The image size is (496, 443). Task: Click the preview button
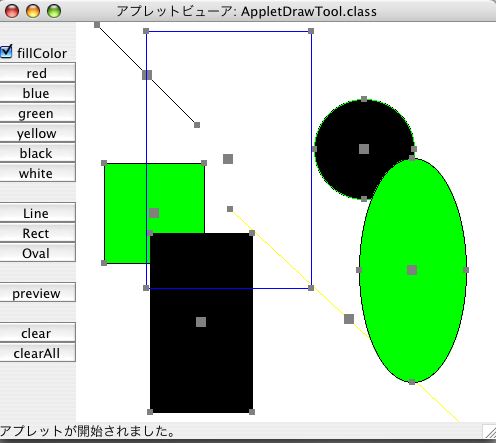coord(37,292)
